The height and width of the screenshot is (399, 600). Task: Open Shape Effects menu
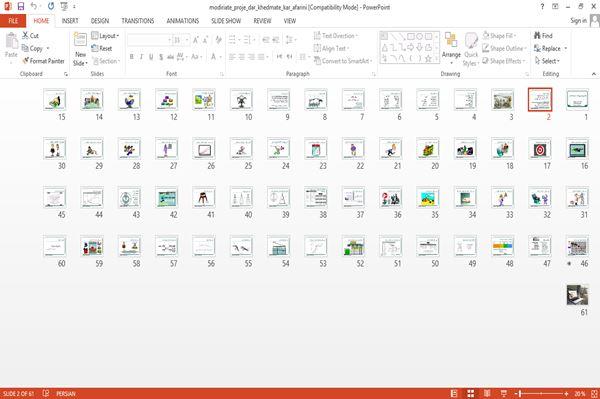pyautogui.click(x=504, y=61)
